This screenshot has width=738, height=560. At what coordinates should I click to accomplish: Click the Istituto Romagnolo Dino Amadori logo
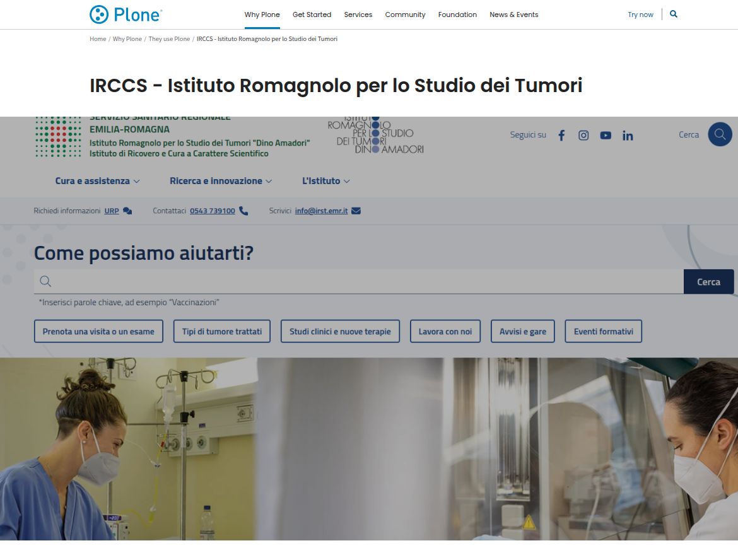tap(375, 136)
